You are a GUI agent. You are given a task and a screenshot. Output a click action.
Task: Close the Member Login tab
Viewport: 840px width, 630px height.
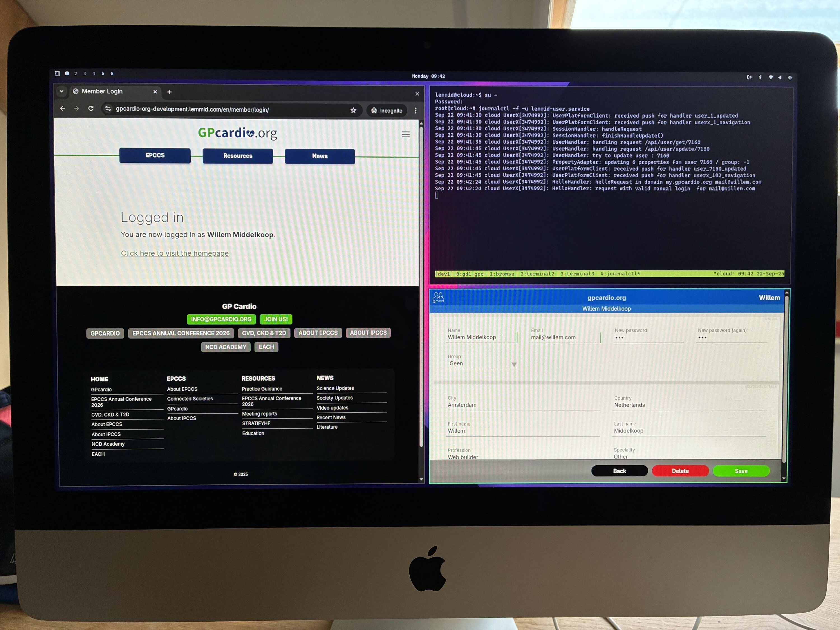coord(155,92)
